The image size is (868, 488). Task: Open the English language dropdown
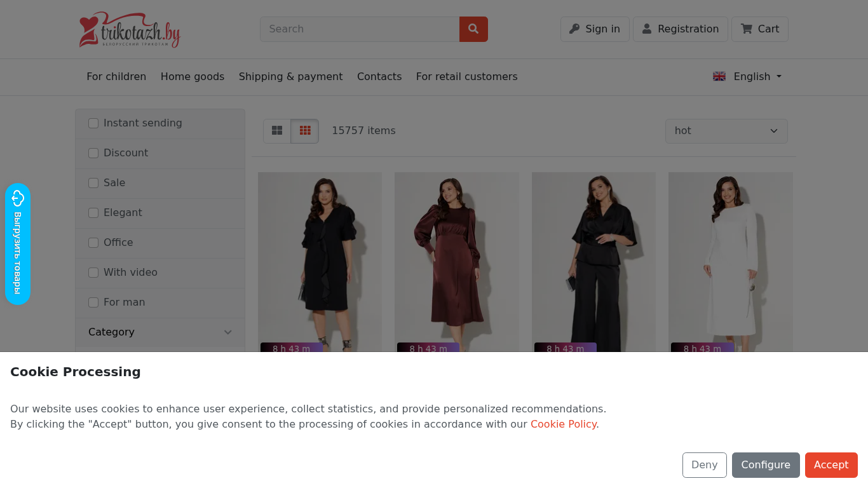[x=747, y=77]
